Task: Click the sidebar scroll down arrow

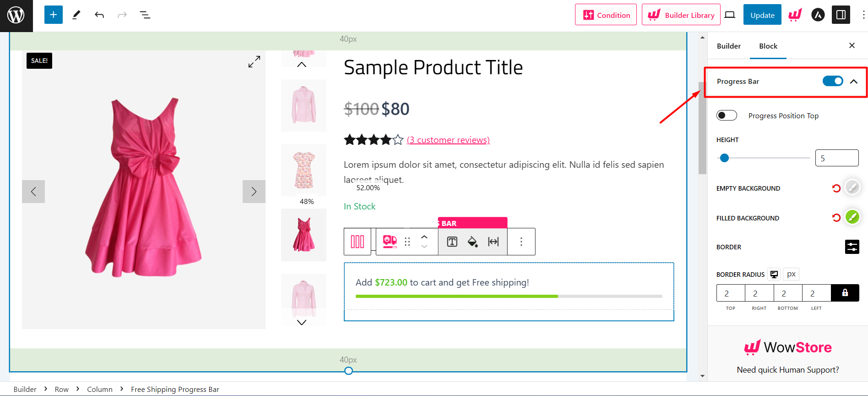Action: [x=702, y=376]
